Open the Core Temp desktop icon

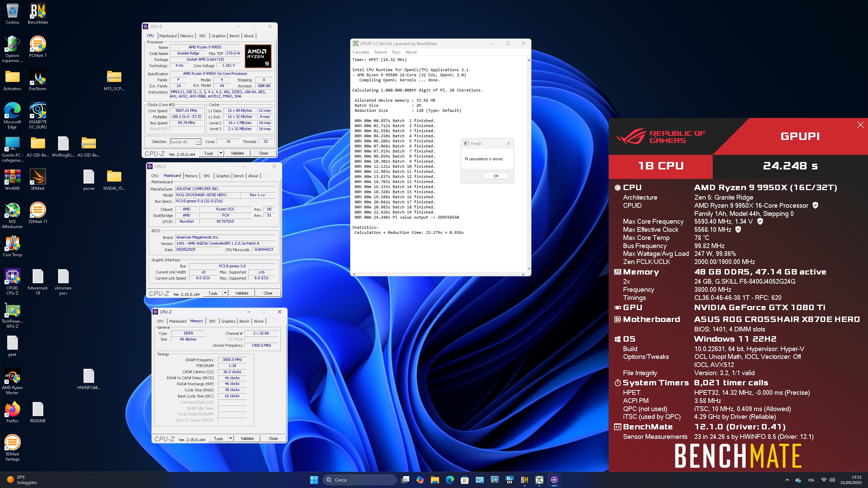12,247
